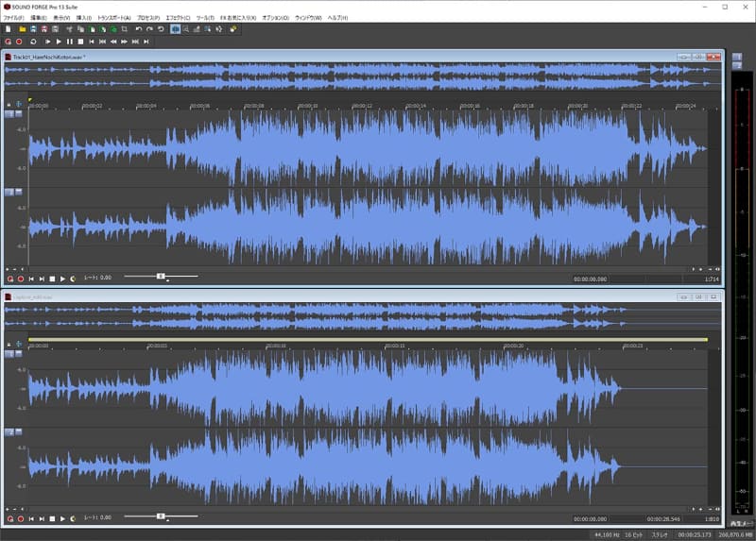The height and width of the screenshot is (541, 756).
Task: Click the Record button in main transport bar
Action: [x=19, y=42]
